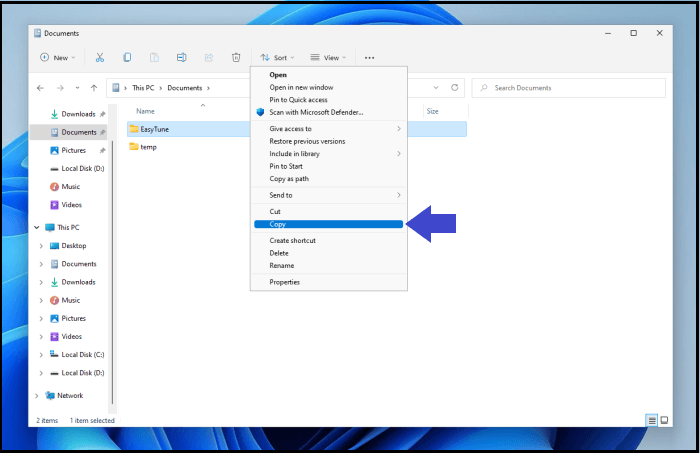Click the New button
This screenshot has width=700, height=453.
coord(57,58)
